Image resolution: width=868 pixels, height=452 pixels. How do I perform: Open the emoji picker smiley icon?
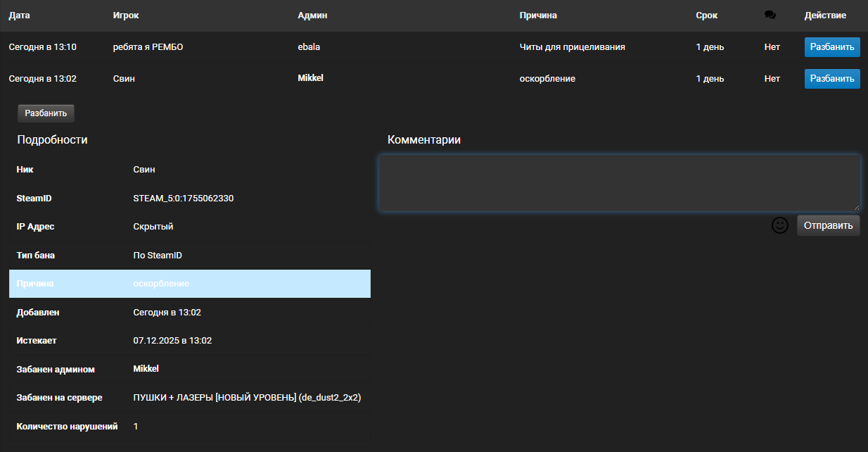pos(780,225)
